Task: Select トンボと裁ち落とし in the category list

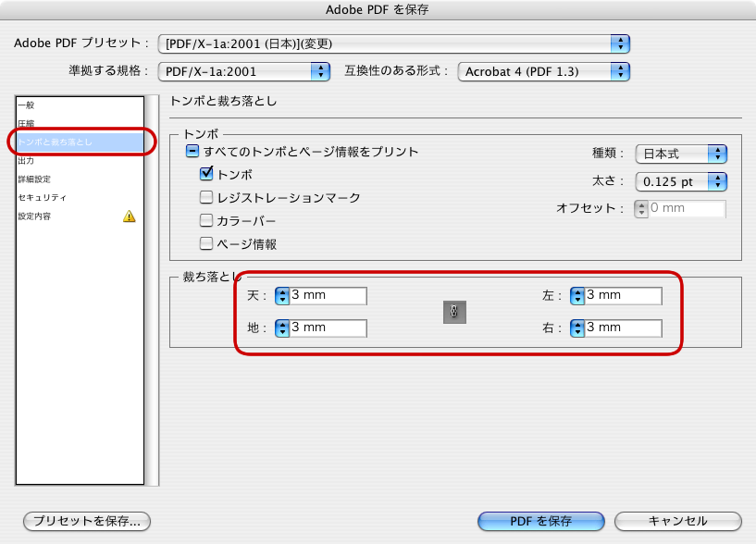Action: (x=80, y=142)
